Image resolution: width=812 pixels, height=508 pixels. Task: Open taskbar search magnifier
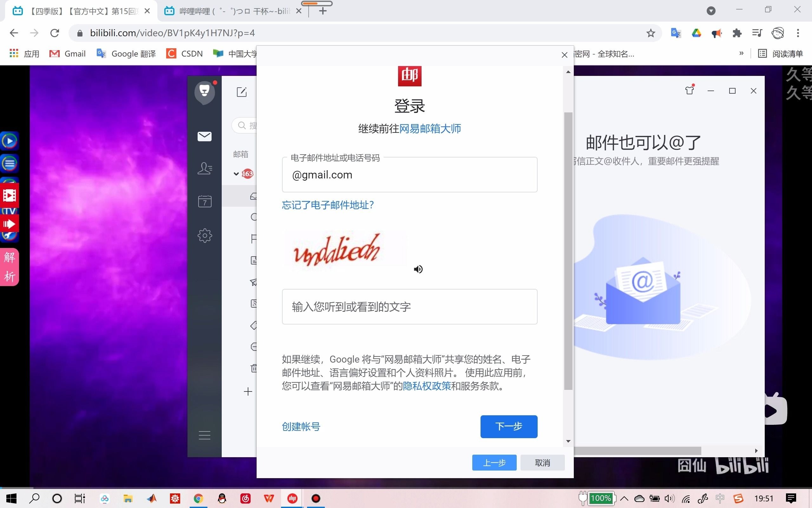tap(34, 498)
